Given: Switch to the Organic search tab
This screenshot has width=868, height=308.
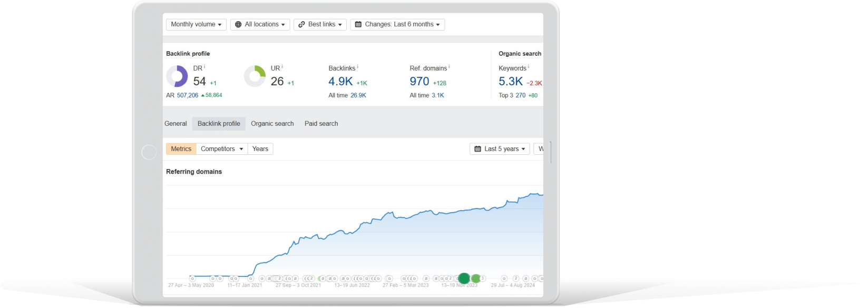Looking at the screenshot, I should coord(272,124).
